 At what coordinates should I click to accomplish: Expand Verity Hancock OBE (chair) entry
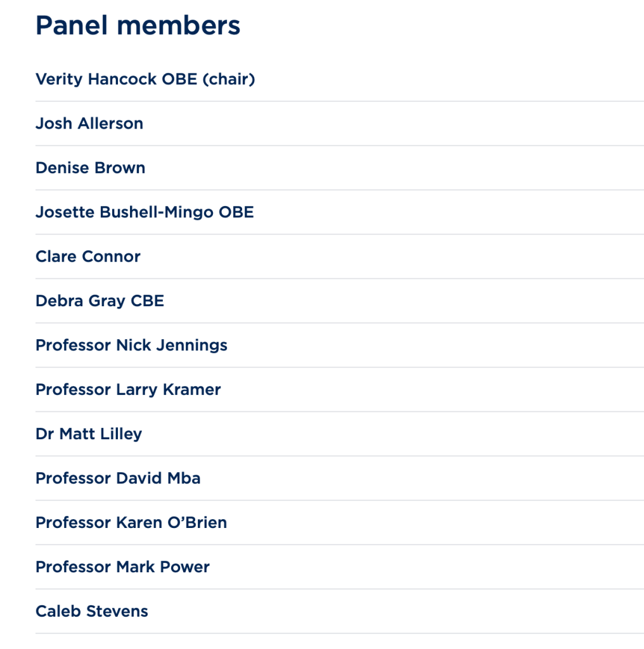pyautogui.click(x=145, y=79)
